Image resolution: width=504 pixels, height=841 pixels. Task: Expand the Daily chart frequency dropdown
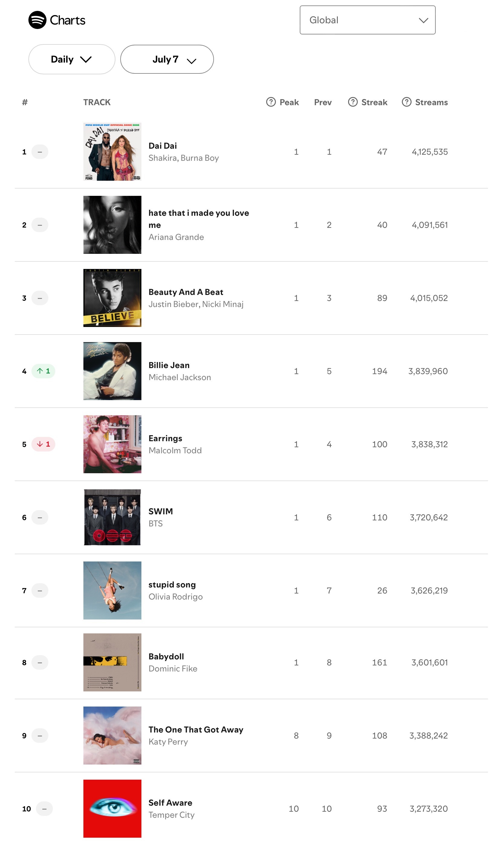coord(72,59)
